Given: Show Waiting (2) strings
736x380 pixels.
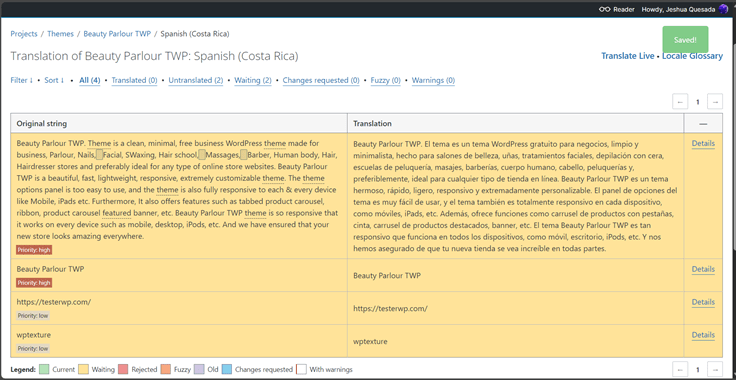Looking at the screenshot, I should coord(253,80).
